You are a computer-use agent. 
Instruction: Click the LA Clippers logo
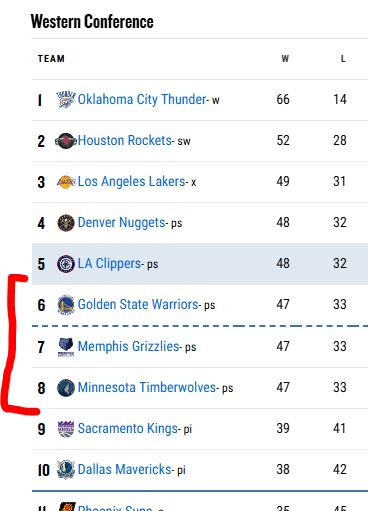(x=66, y=264)
